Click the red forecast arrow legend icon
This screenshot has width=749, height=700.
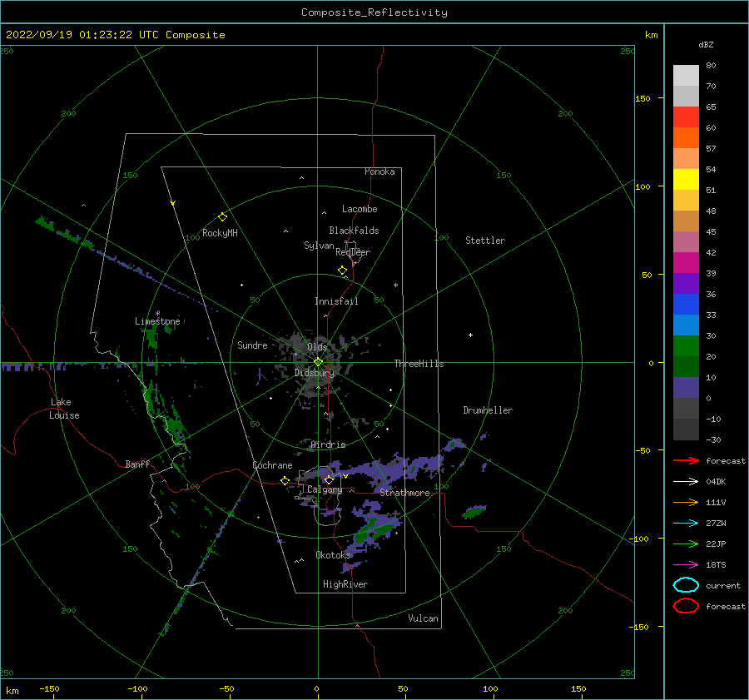pos(686,460)
